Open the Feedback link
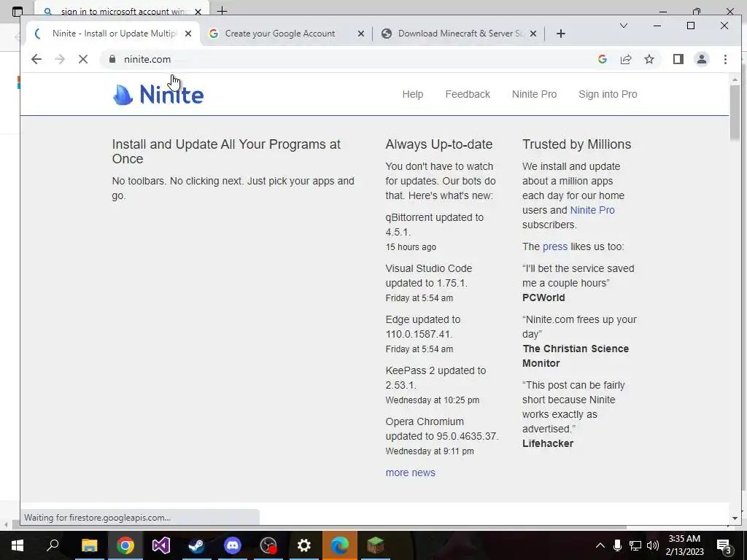Screen dimensions: 747x560 468,94
